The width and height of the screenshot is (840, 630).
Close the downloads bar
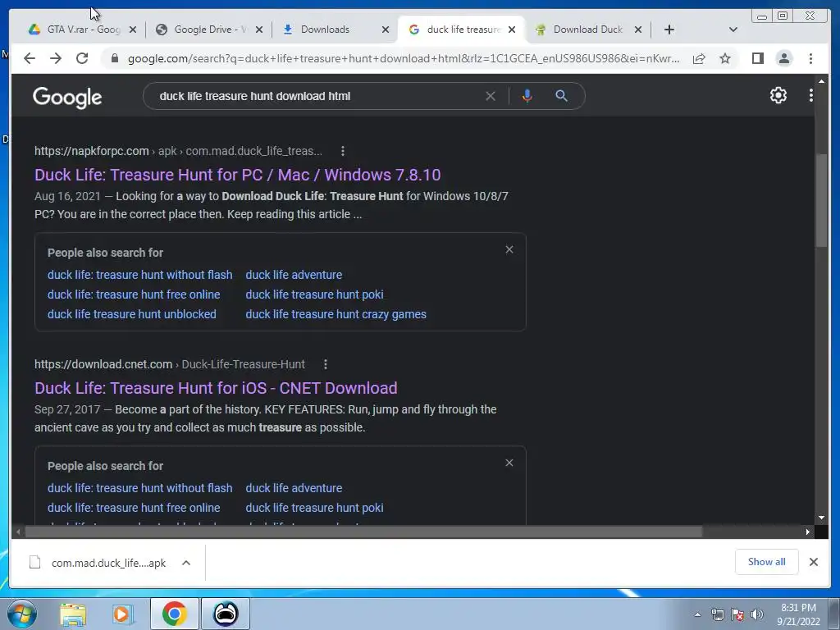[x=813, y=562]
